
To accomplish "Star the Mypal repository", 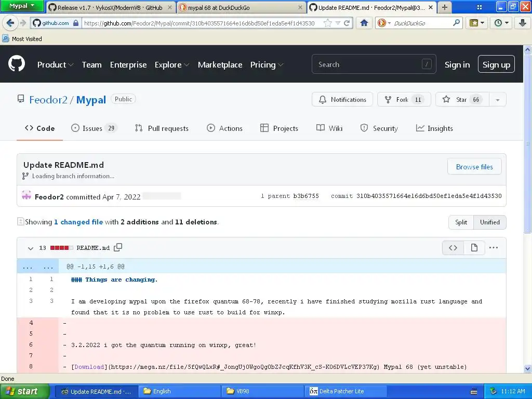I will [x=462, y=99].
